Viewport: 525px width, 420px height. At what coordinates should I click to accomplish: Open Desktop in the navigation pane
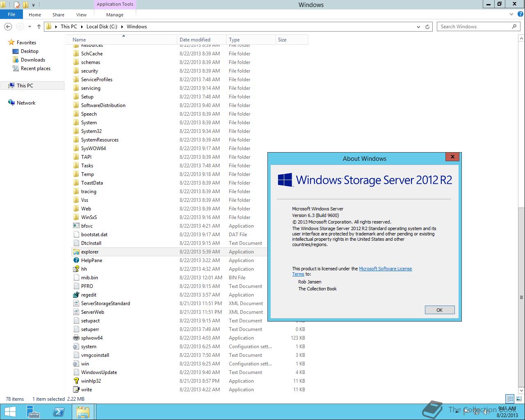[30, 51]
